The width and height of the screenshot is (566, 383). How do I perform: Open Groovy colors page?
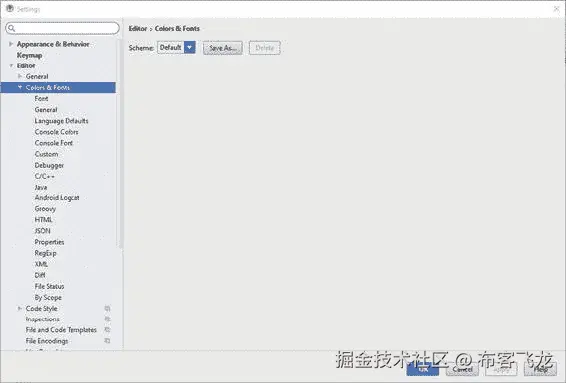coord(45,209)
